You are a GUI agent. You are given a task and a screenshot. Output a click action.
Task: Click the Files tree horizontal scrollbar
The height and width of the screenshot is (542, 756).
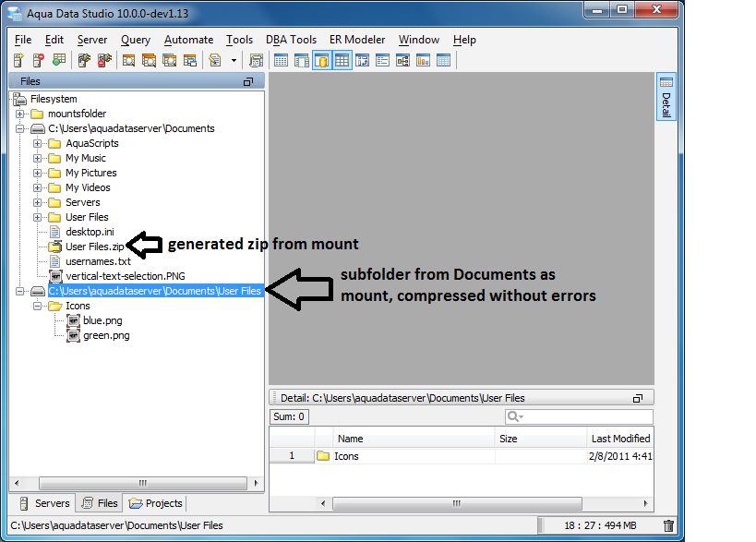point(143,483)
